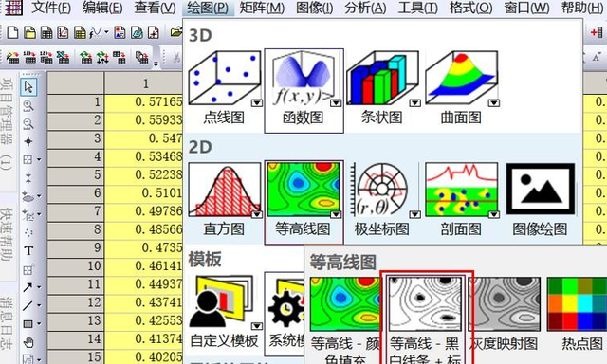Image resolution: width=607 pixels, height=364 pixels.
Task: Select the 2D 等高线图 plot icon
Action: coord(303,190)
